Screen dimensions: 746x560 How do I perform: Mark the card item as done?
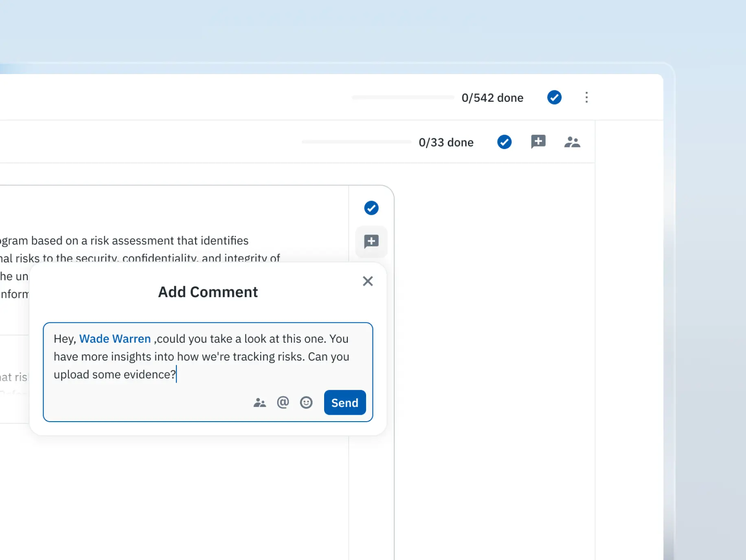point(371,208)
